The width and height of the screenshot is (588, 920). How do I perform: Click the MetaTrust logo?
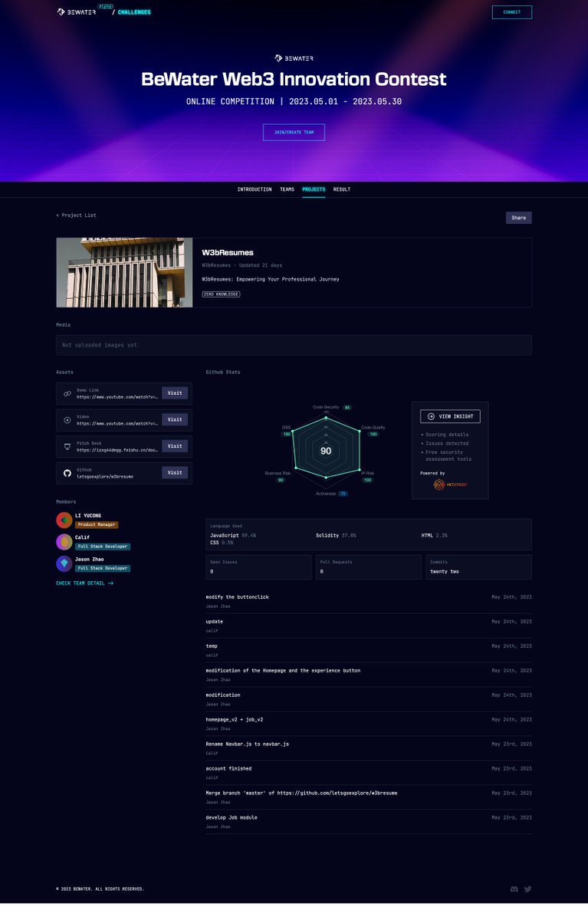(450, 485)
